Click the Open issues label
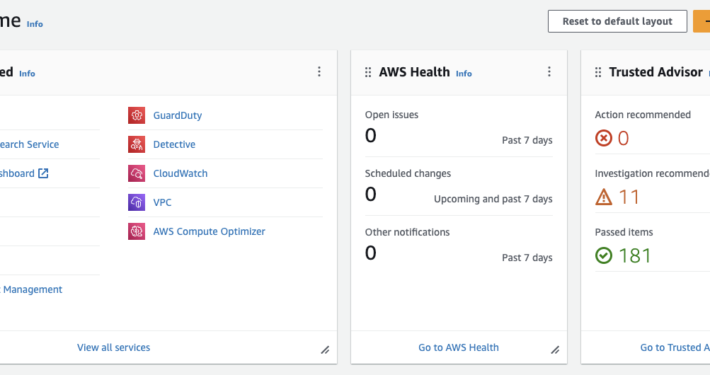This screenshot has height=375, width=710. pyautogui.click(x=392, y=115)
